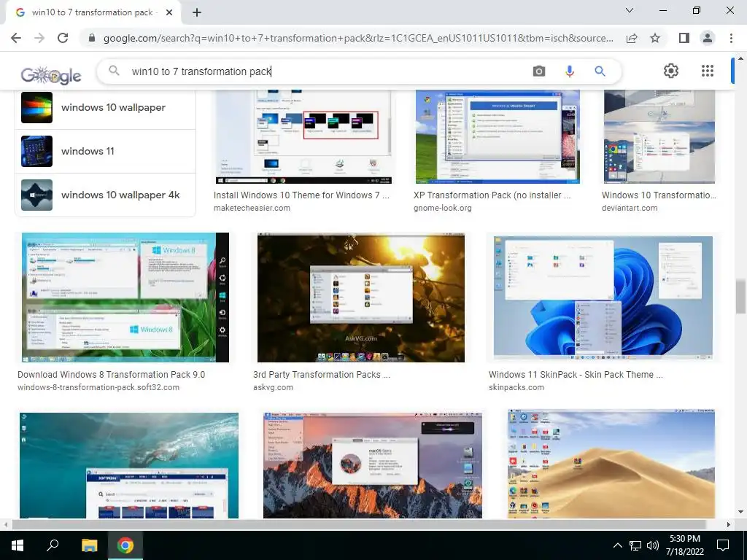Open the Install Windows 10 Theme image

303,136
